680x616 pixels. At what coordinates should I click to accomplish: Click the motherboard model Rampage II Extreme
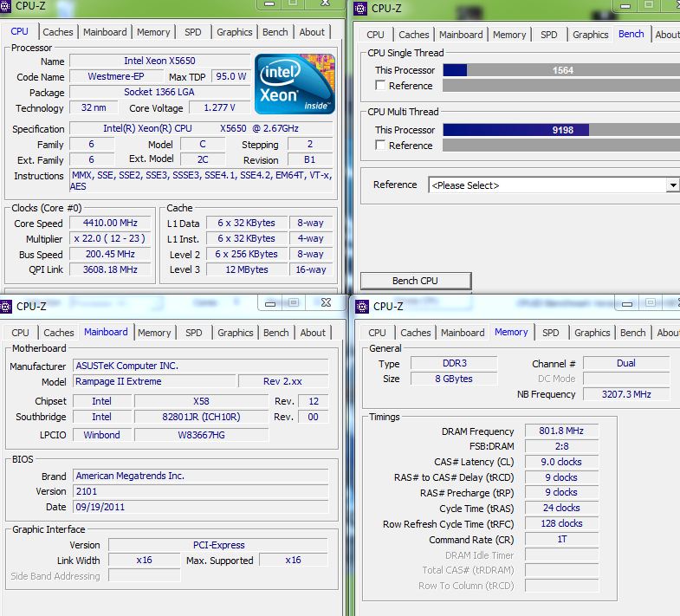tap(154, 381)
